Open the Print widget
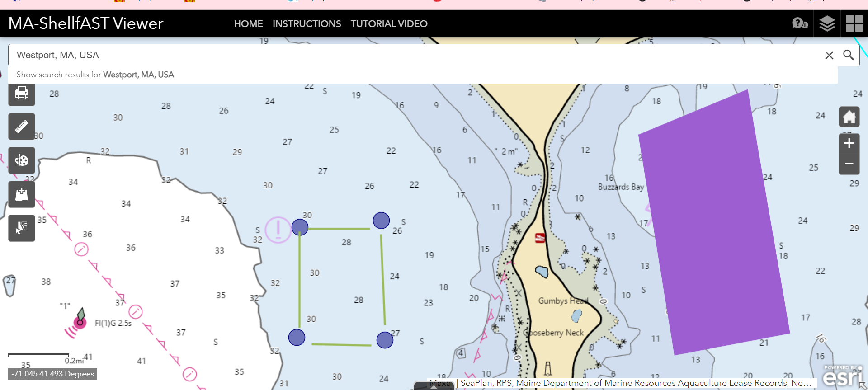This screenshot has width=868, height=390. point(21,94)
